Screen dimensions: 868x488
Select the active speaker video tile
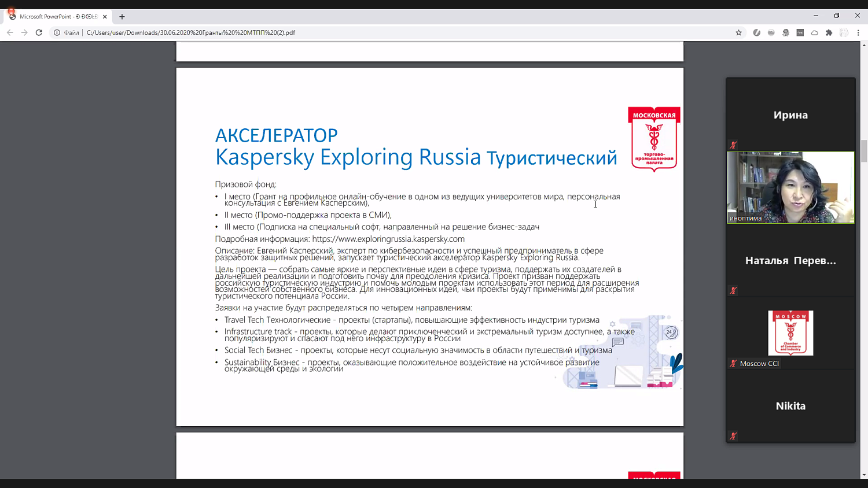[x=790, y=187]
